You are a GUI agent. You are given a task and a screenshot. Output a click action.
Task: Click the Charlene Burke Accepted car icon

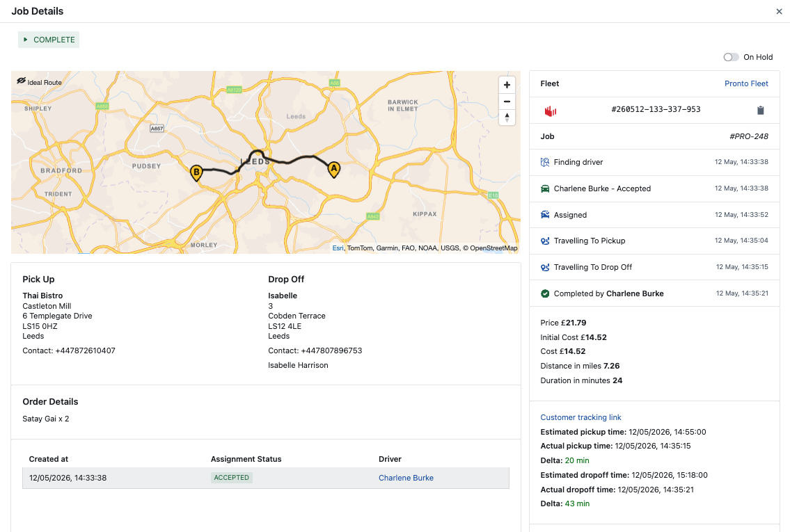[544, 188]
